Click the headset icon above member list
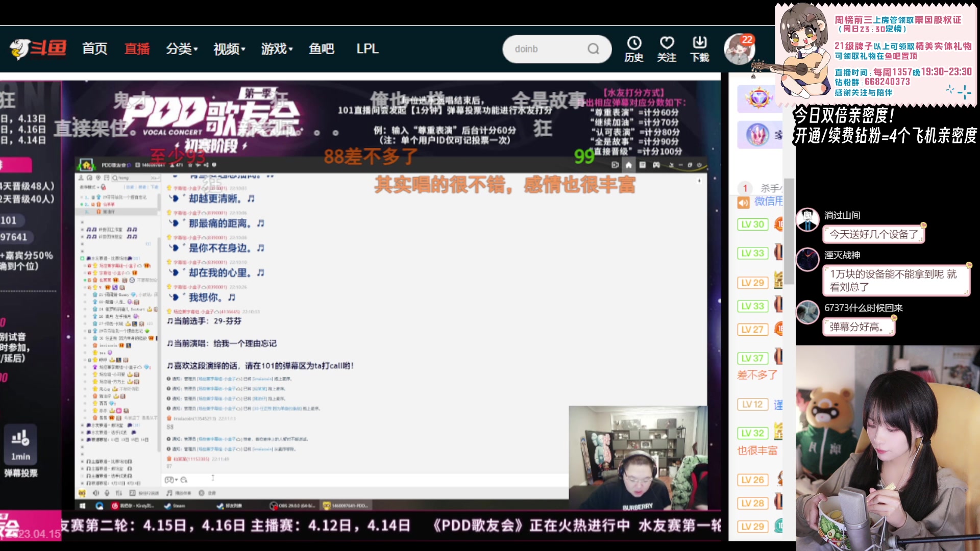The image size is (980, 551). [90, 178]
